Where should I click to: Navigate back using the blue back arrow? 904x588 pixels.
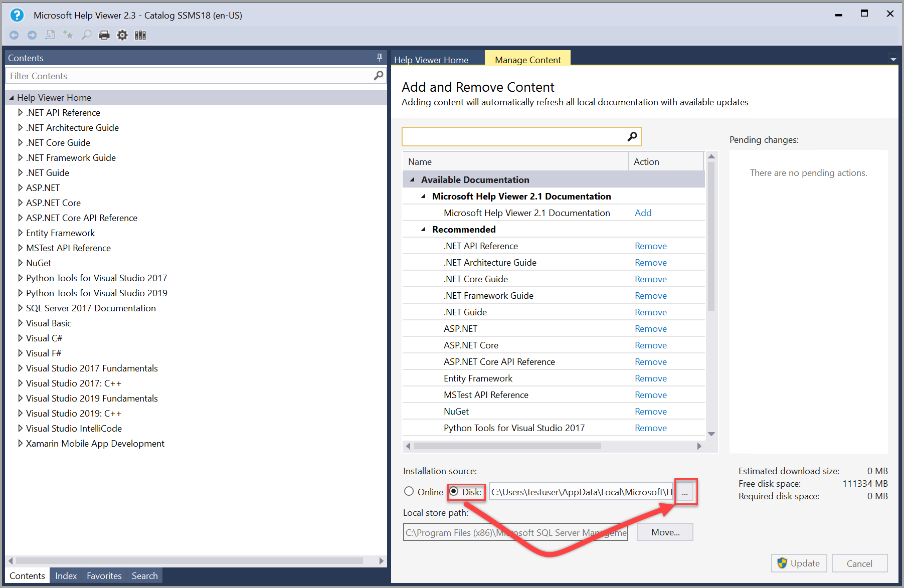coord(14,35)
